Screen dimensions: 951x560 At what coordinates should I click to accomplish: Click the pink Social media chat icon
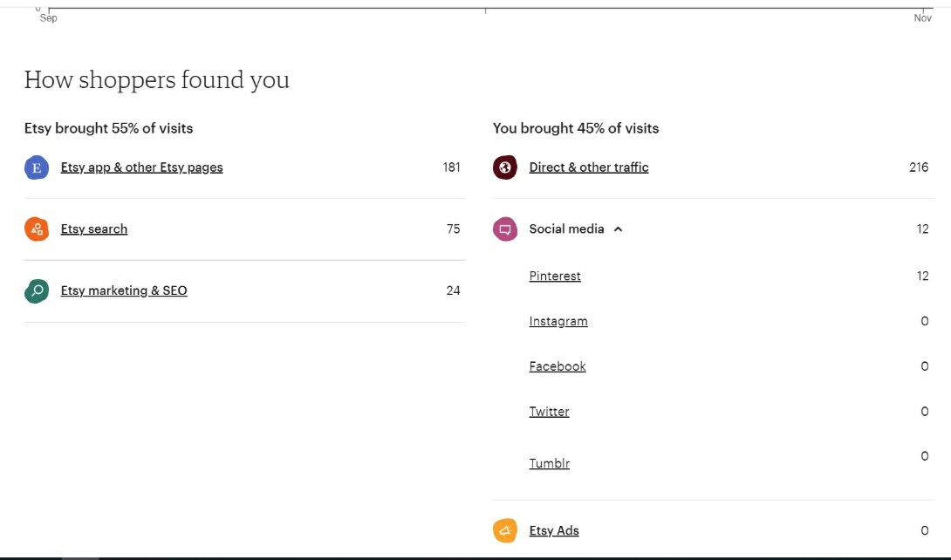[x=504, y=229]
